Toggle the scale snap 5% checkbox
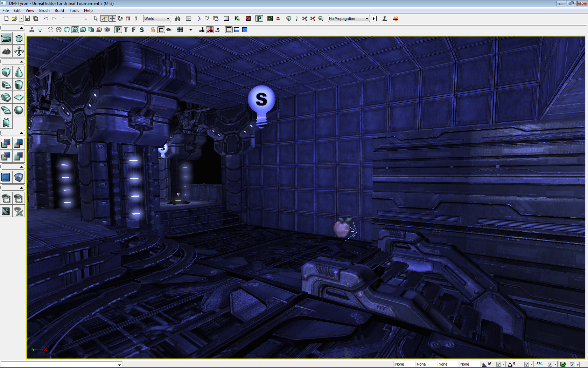 click(x=550, y=364)
